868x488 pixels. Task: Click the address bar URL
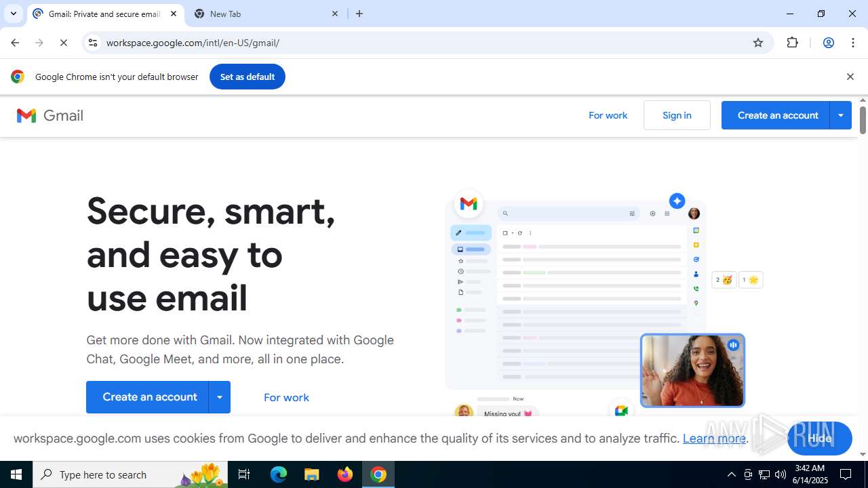(x=193, y=43)
